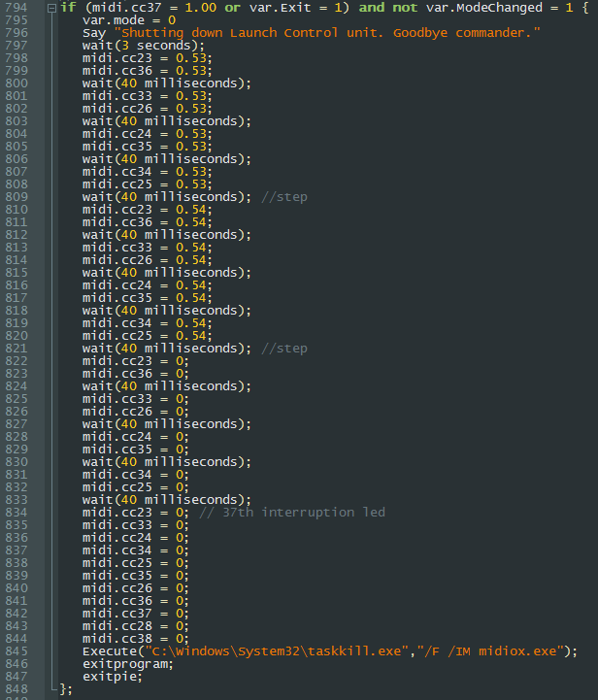This screenshot has height=700, width=598.
Task: Click the first //step comment
Action: (284, 197)
